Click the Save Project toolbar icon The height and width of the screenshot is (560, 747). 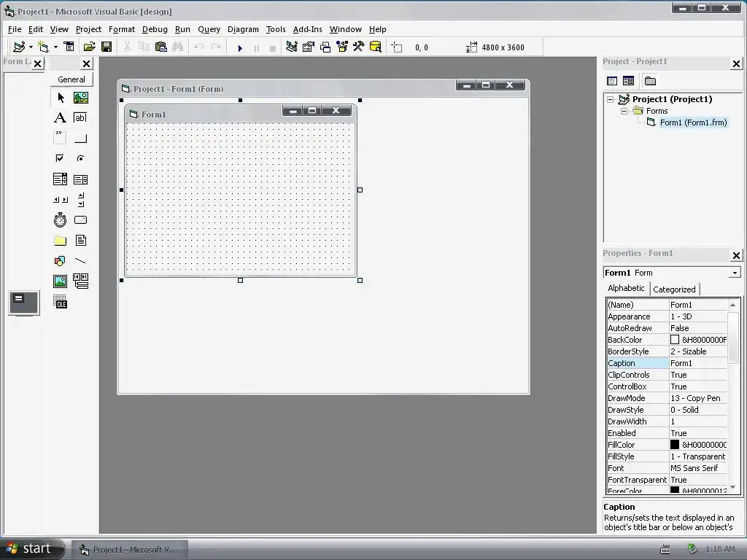click(107, 47)
